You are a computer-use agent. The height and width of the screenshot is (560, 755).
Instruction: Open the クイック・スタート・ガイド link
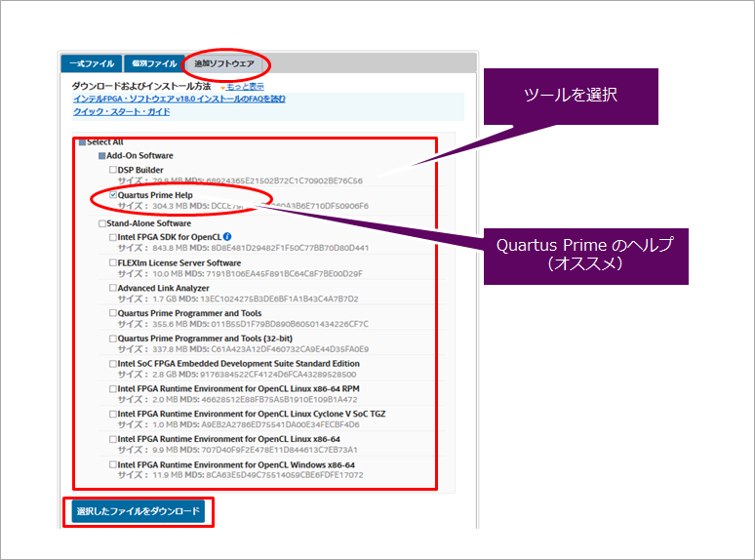[x=121, y=112]
